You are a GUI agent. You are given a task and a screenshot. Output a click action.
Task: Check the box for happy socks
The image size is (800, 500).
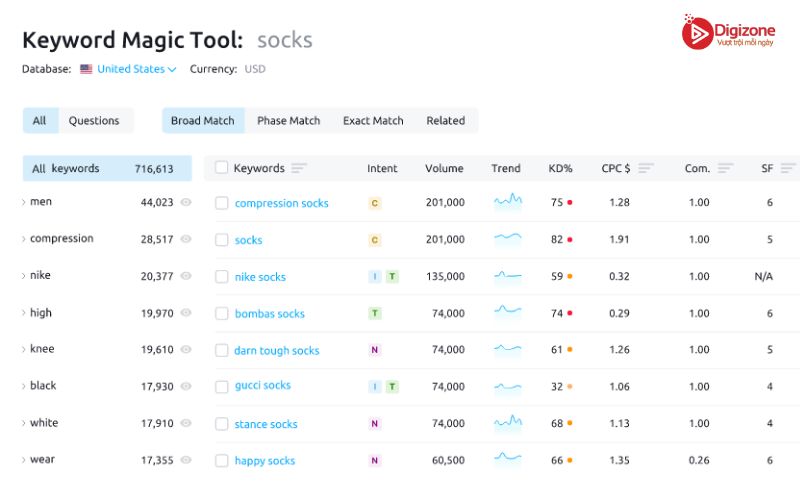(x=221, y=460)
